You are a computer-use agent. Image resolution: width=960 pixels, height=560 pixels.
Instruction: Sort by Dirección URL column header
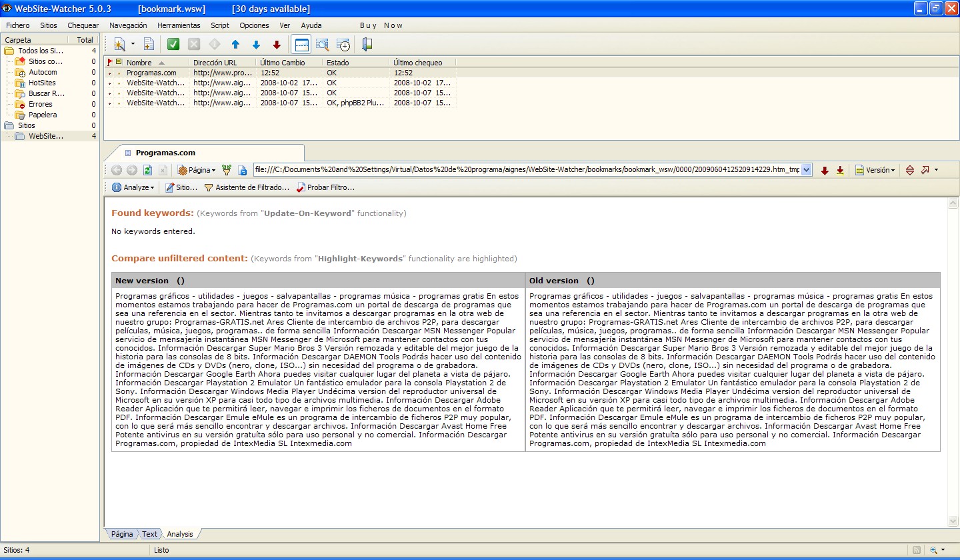(223, 63)
